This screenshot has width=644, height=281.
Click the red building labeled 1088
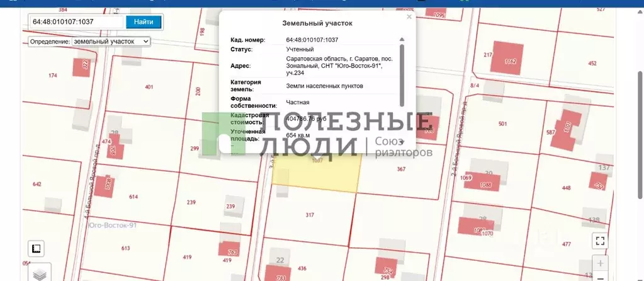point(483,181)
